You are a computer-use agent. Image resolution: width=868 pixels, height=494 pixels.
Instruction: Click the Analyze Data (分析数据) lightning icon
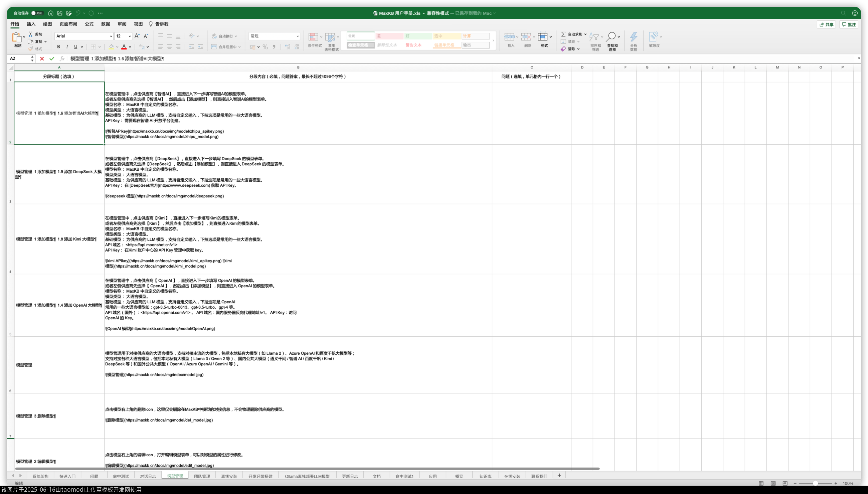pyautogui.click(x=633, y=37)
